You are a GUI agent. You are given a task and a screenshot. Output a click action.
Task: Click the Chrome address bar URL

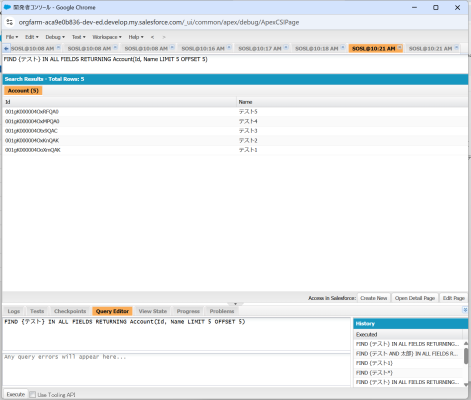click(x=159, y=22)
